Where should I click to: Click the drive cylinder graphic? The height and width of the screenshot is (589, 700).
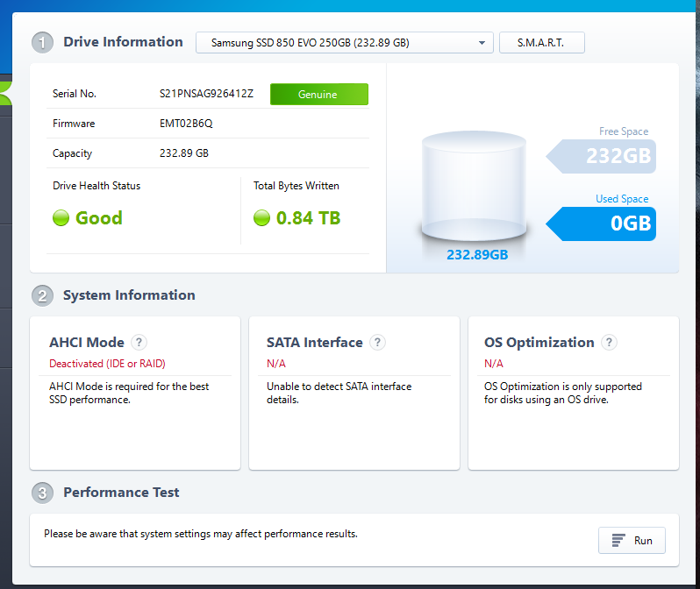click(474, 187)
